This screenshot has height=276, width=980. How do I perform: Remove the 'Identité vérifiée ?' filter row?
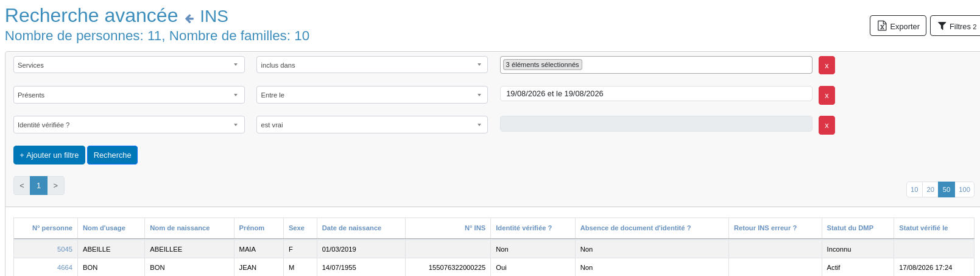point(827,125)
